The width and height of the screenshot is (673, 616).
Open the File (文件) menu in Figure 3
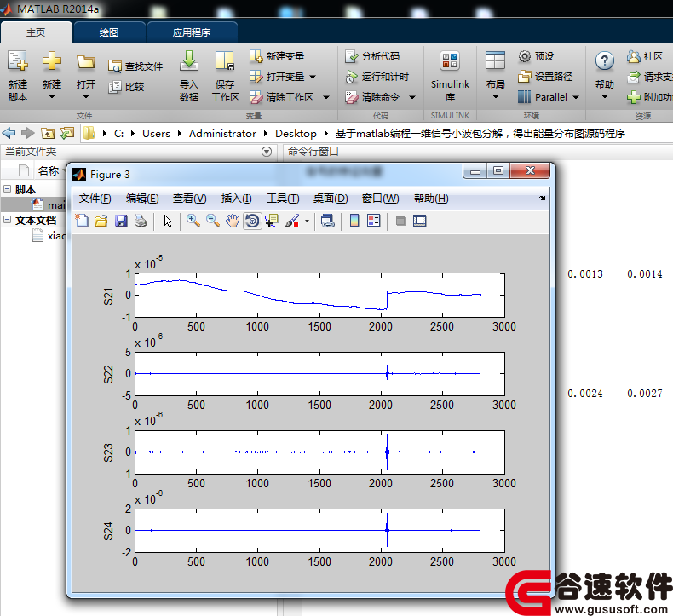[95, 199]
